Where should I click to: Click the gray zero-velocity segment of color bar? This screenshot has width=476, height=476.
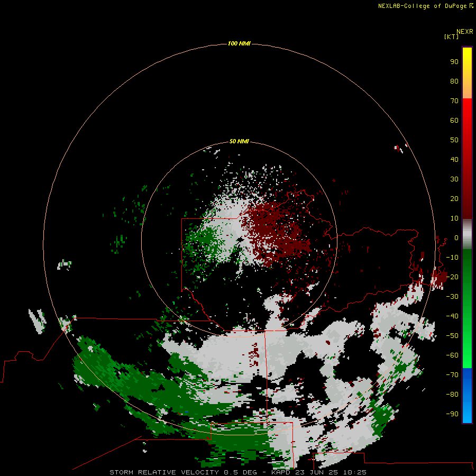click(x=467, y=234)
